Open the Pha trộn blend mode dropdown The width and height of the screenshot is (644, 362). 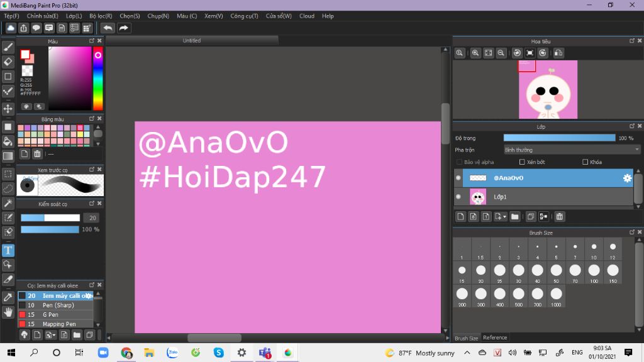(572, 150)
